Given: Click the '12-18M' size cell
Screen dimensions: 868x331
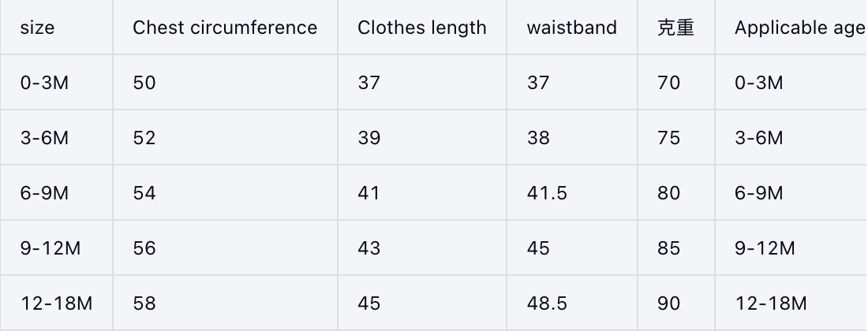Looking at the screenshot, I should click(x=56, y=303).
